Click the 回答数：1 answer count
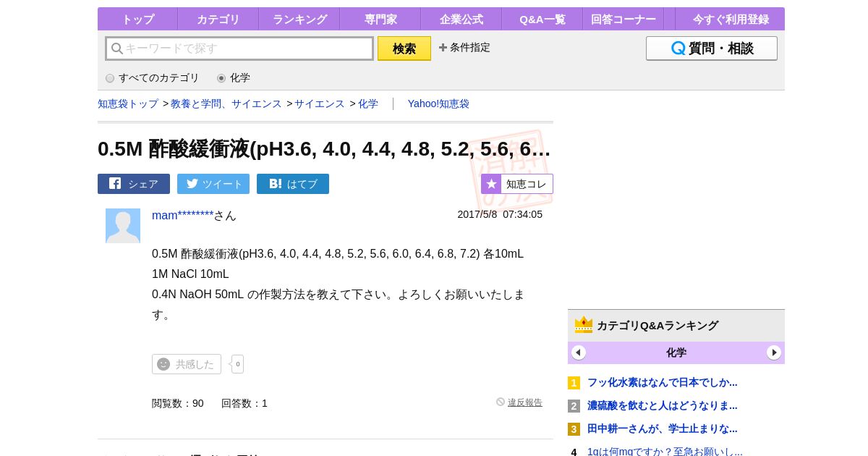 [x=244, y=403]
